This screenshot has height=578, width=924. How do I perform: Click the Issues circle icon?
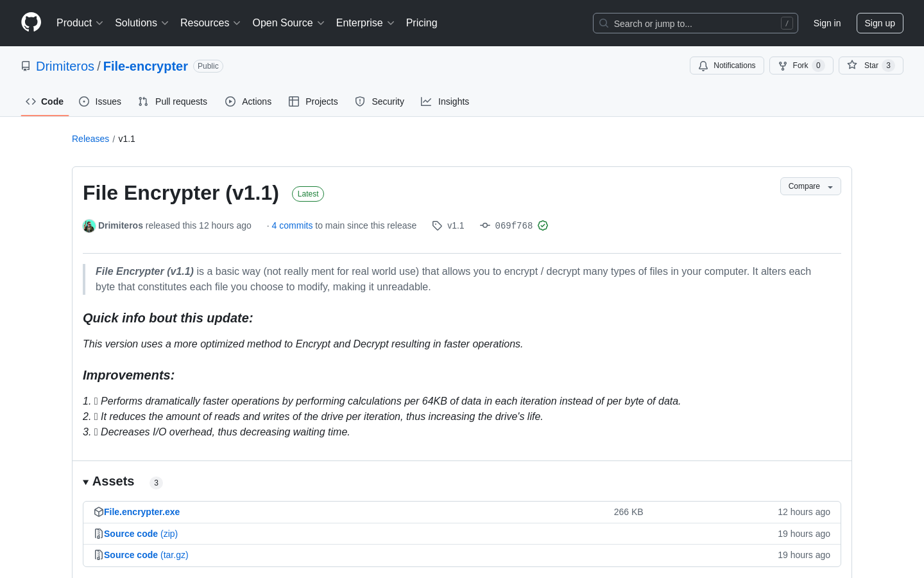pos(84,101)
